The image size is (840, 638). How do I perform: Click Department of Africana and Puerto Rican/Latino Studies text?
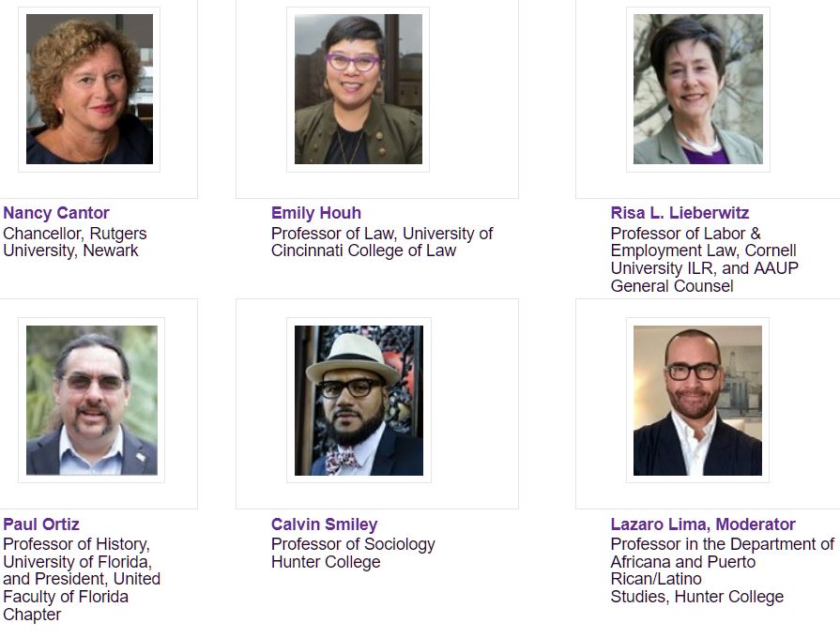click(x=723, y=570)
